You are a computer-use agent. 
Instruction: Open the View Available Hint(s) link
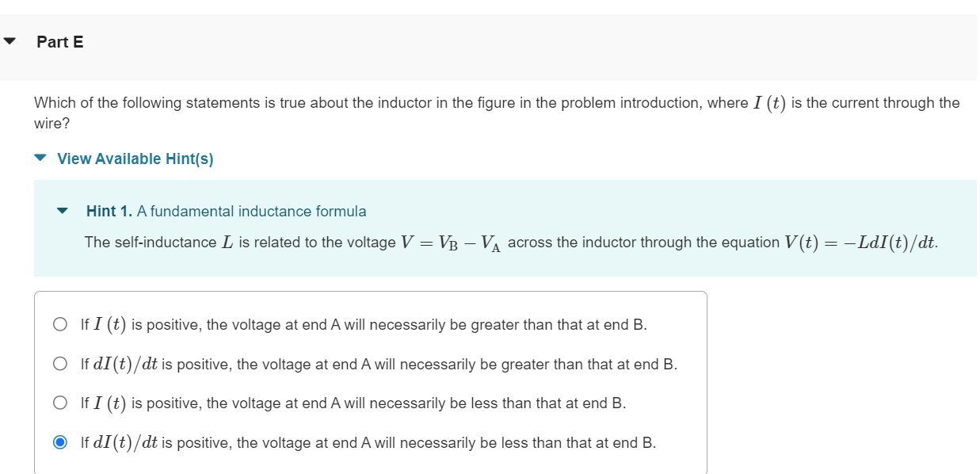132,159
